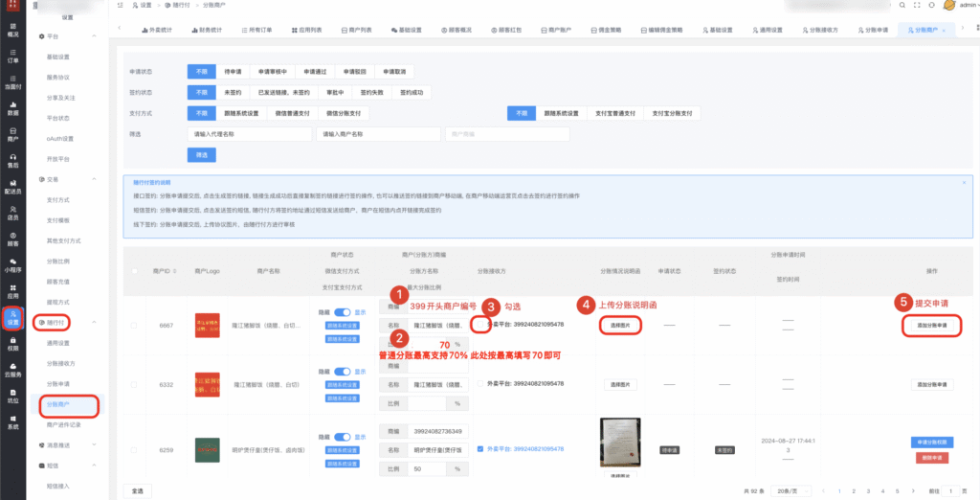Open the 设置 settings sidebar icon
Image resolution: width=980 pixels, height=500 pixels.
pyautogui.click(x=12, y=318)
